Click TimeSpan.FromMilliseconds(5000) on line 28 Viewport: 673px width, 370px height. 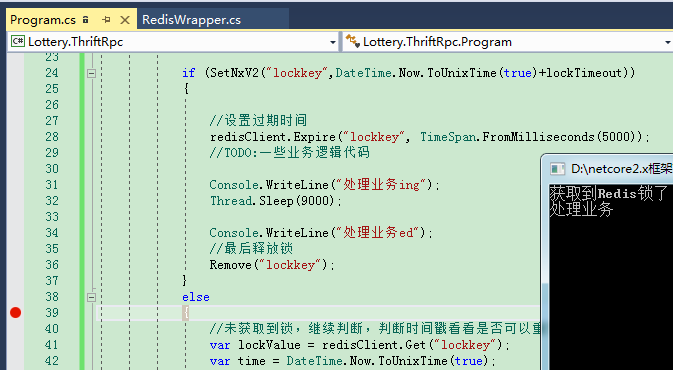pos(531,137)
